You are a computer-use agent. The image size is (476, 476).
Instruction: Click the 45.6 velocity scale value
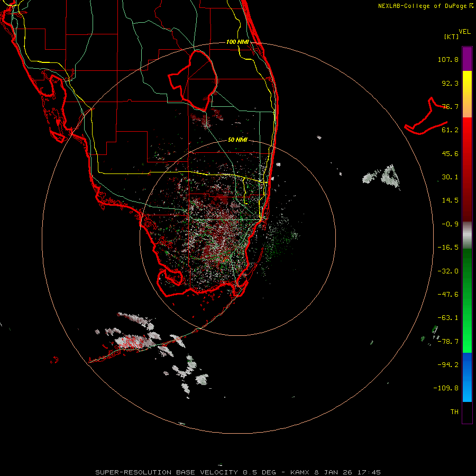[x=450, y=153]
